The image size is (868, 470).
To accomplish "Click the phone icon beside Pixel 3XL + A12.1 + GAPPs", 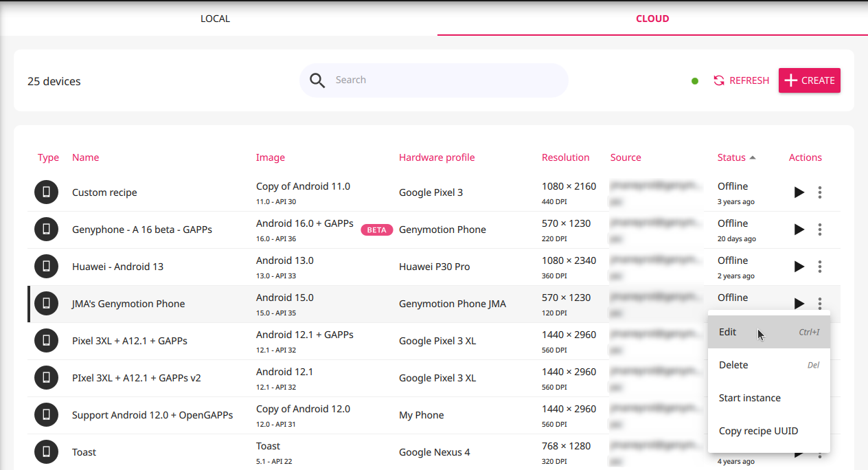I will tap(46, 341).
